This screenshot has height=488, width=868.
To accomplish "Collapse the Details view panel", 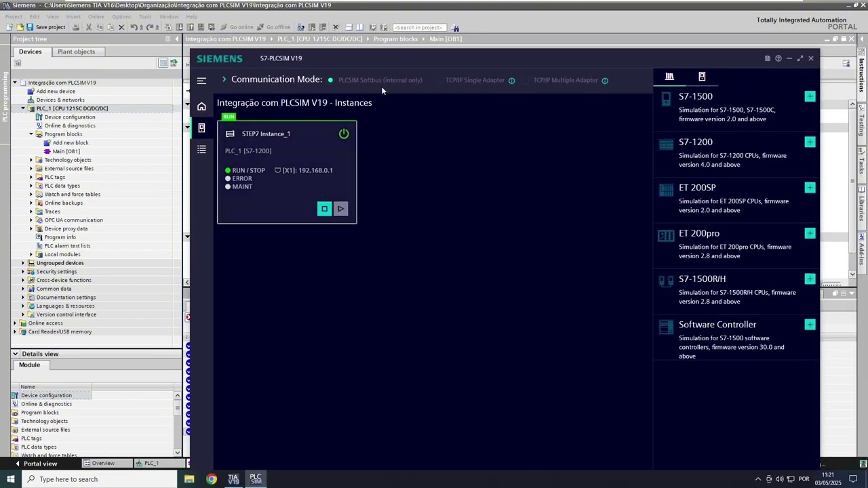I will pos(15,354).
